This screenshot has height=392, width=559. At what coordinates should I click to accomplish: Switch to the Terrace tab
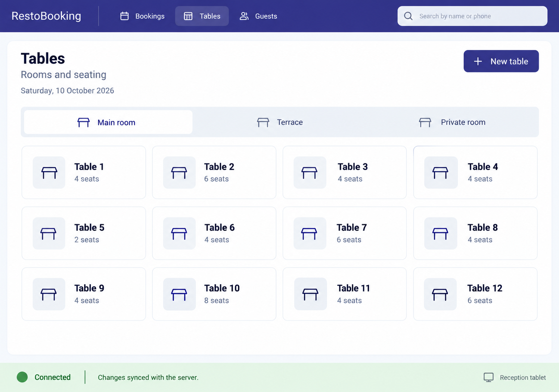pos(280,122)
